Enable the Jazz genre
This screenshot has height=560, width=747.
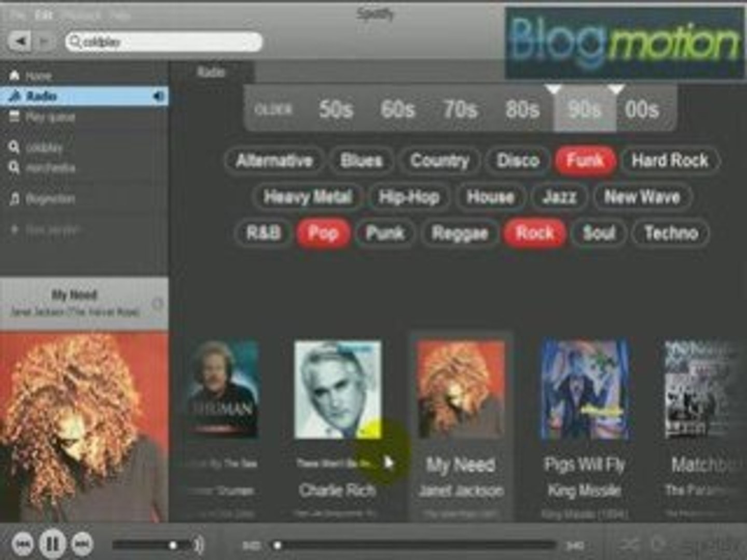tap(559, 197)
